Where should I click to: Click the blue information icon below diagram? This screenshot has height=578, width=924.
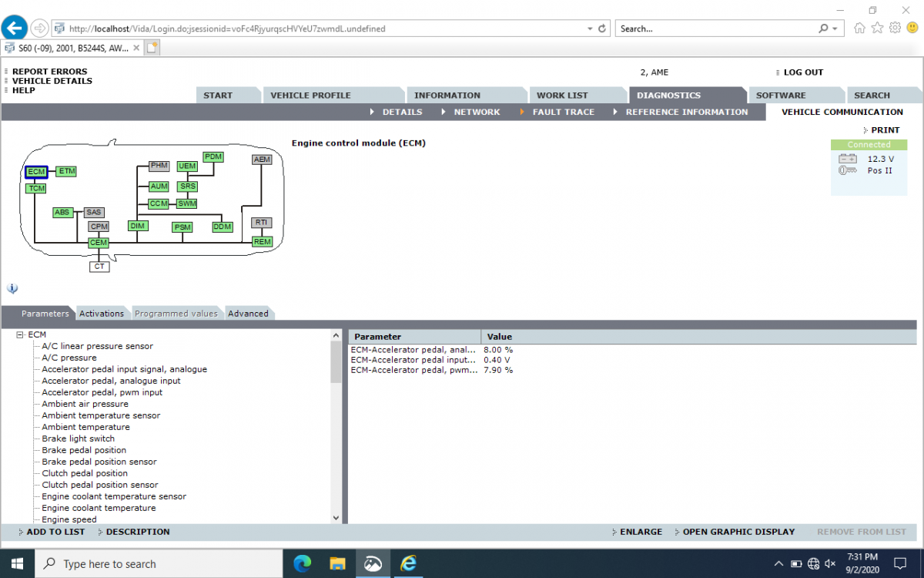[12, 288]
